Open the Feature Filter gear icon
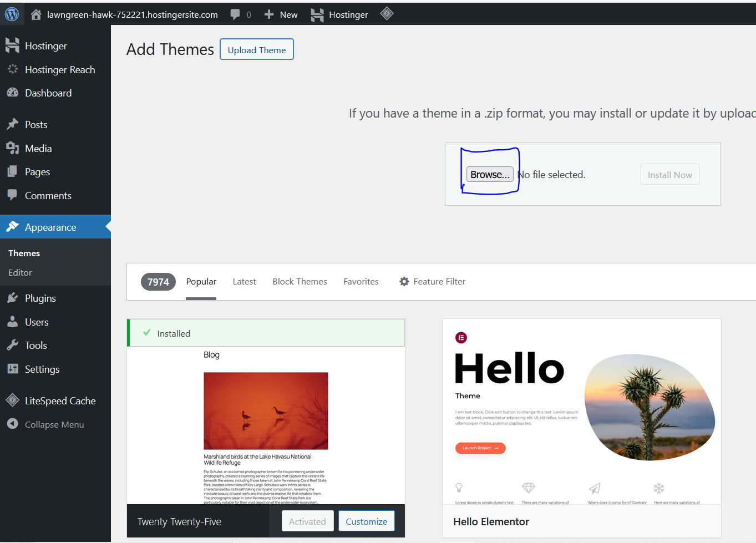 [x=404, y=281]
